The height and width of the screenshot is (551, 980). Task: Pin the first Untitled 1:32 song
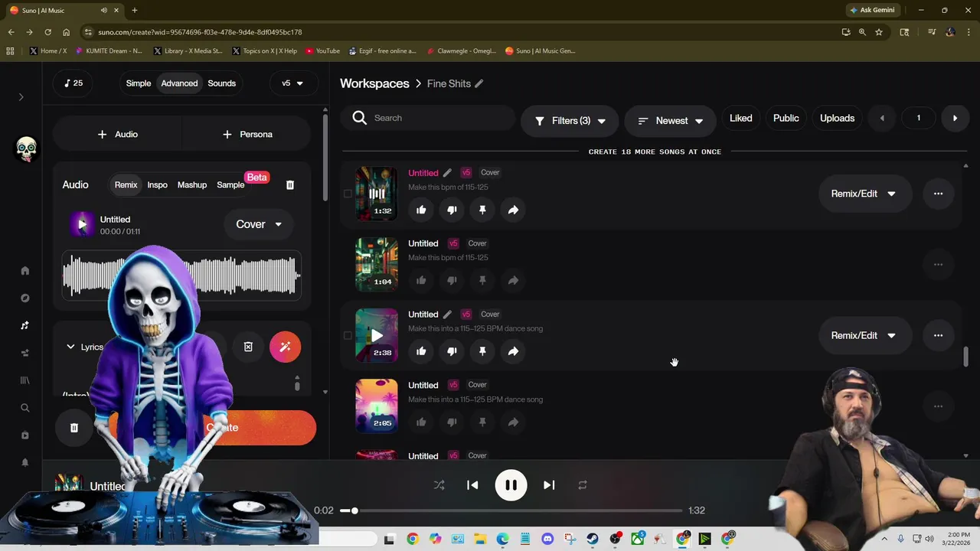(x=482, y=210)
